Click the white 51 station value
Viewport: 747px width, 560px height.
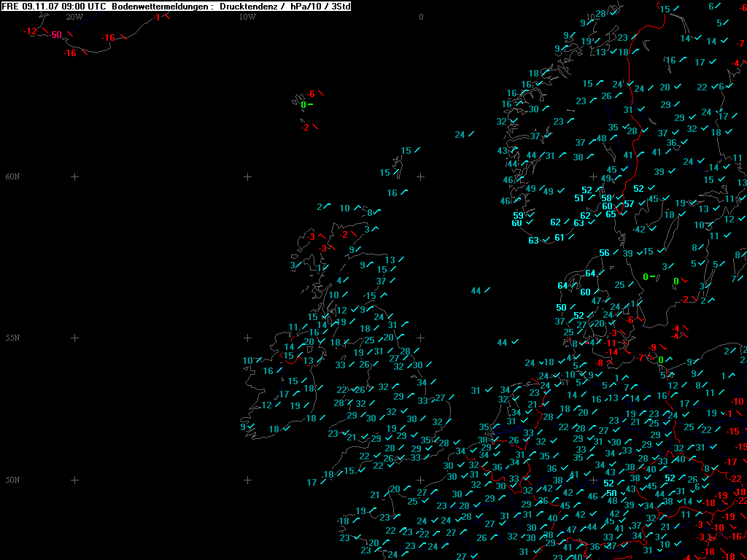pos(579,198)
